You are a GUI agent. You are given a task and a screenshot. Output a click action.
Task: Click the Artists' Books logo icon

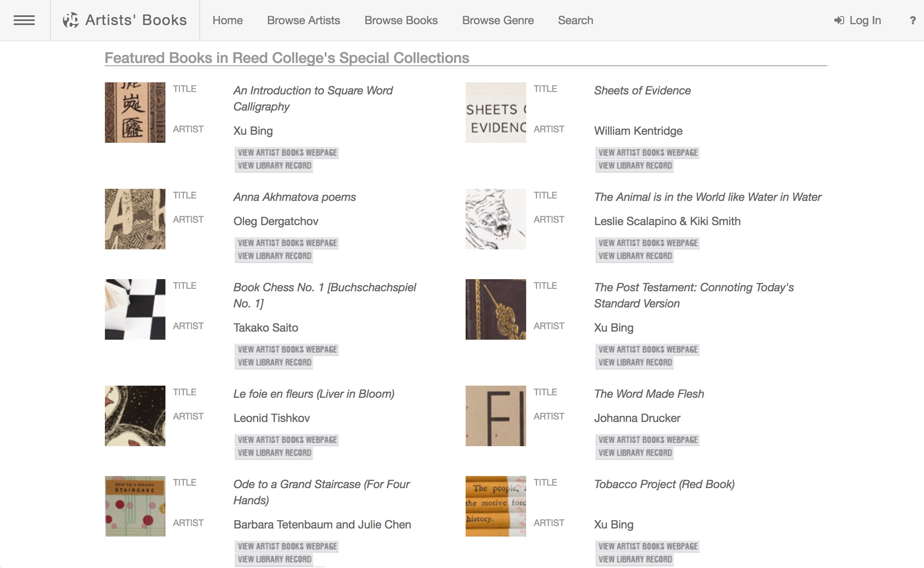[x=71, y=20]
